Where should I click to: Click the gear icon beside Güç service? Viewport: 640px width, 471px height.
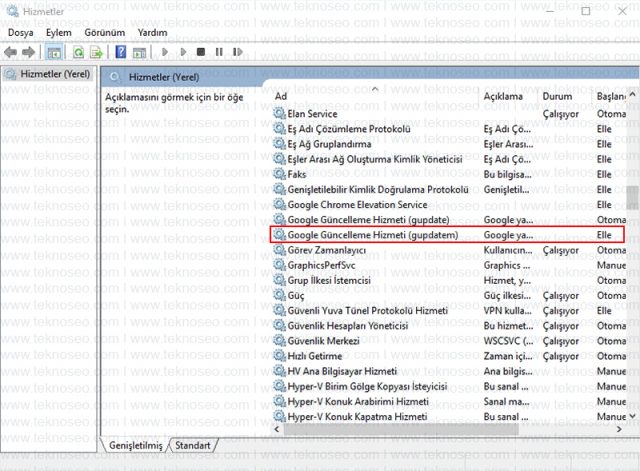[279, 295]
